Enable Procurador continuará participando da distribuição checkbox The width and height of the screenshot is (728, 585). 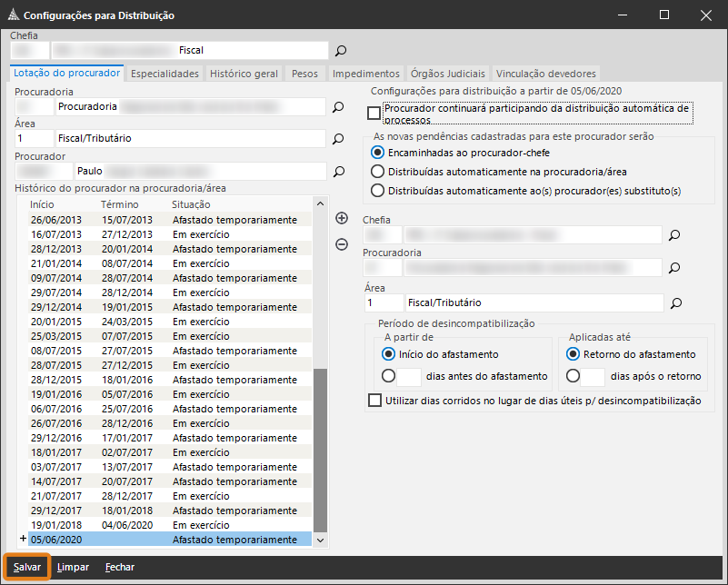tap(374, 113)
